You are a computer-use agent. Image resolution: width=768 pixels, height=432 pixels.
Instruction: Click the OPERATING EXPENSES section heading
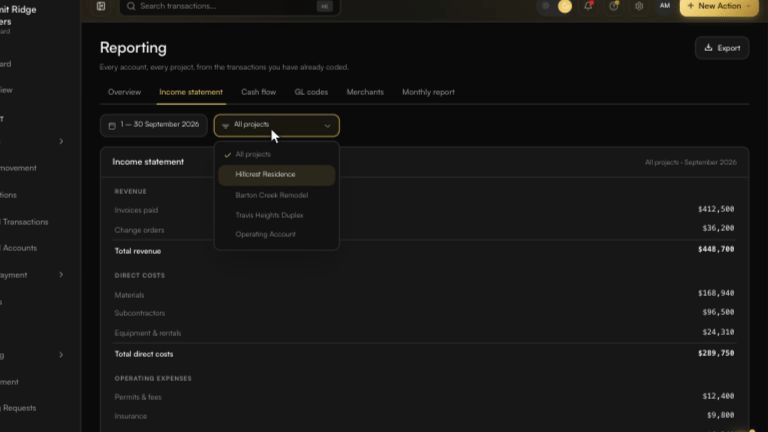click(153, 379)
